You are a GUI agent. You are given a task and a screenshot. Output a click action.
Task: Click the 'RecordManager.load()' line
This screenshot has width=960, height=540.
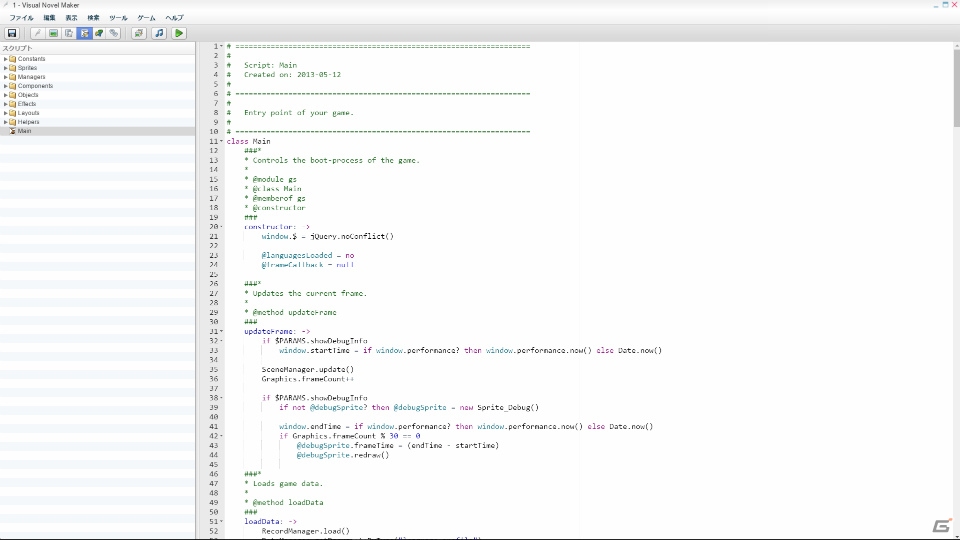[306, 531]
